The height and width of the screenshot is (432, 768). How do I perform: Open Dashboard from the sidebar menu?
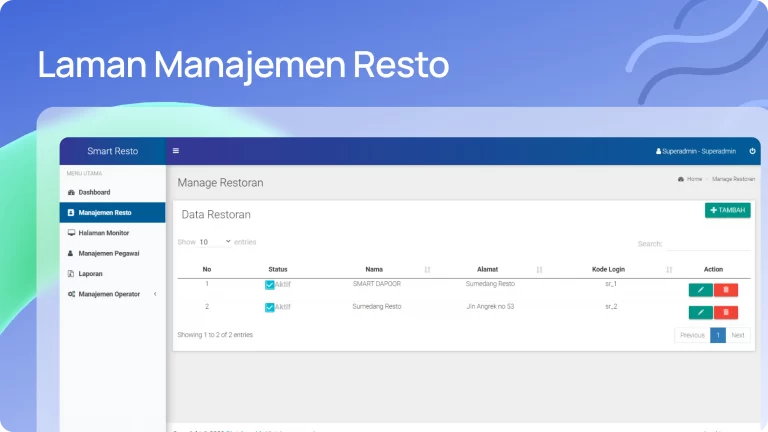click(94, 192)
